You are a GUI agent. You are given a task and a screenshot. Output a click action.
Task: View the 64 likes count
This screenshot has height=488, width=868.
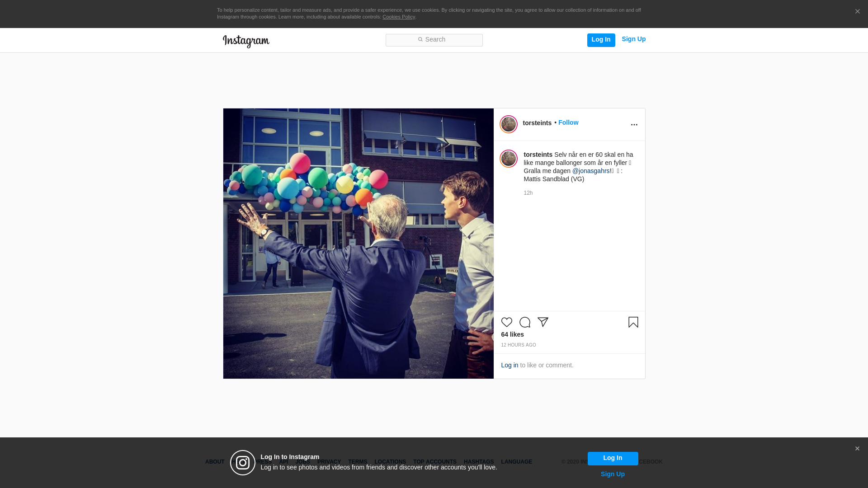(512, 334)
